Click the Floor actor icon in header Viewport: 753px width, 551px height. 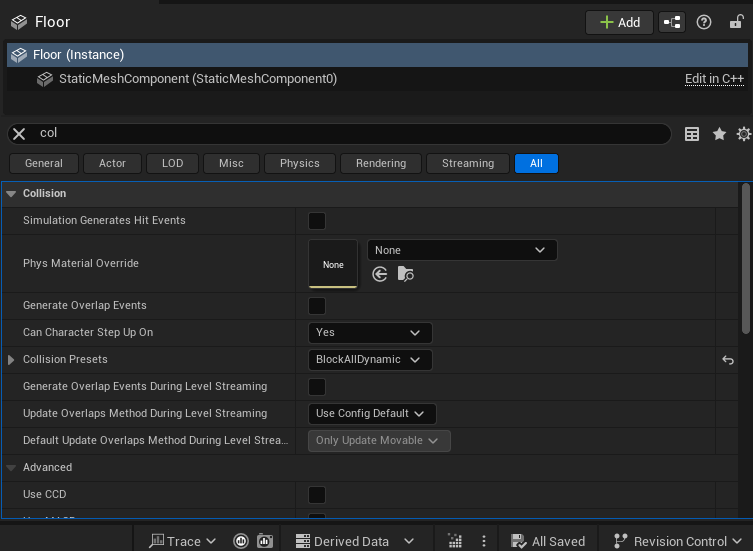(19, 22)
